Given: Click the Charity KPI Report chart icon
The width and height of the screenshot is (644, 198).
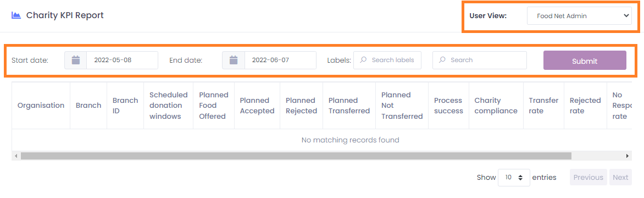Looking at the screenshot, I should click(16, 15).
